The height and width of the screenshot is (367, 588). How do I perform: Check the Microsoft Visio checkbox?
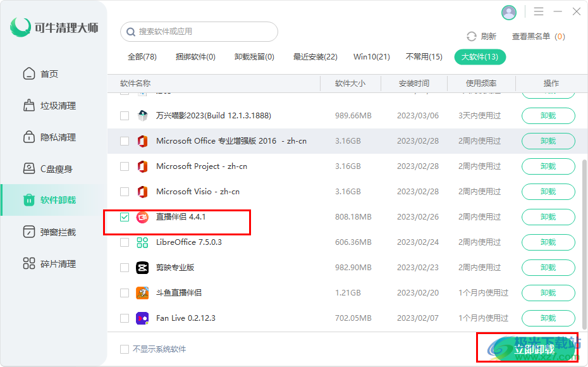(125, 192)
